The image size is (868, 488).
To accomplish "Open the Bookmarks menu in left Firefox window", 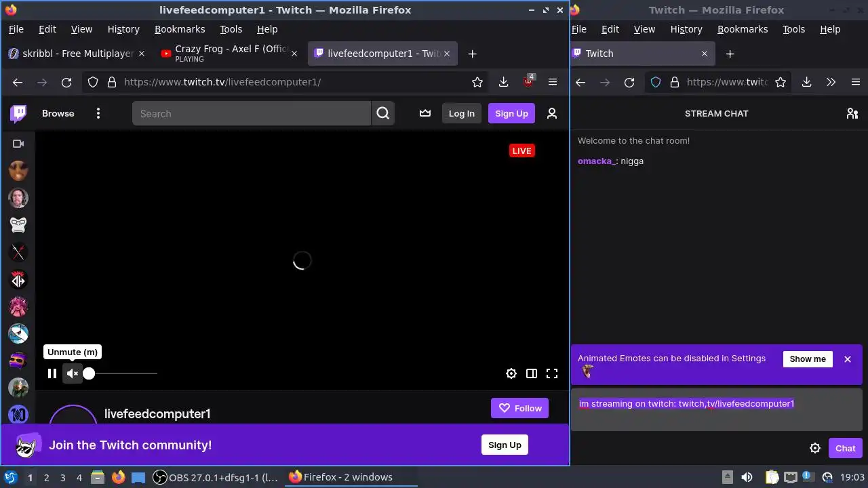I will 180,29.
